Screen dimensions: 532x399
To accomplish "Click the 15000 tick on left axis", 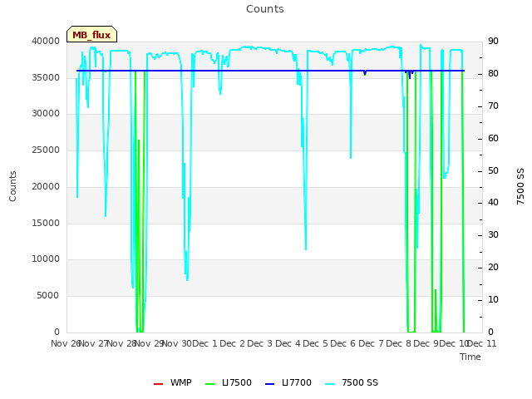I will [46, 224].
